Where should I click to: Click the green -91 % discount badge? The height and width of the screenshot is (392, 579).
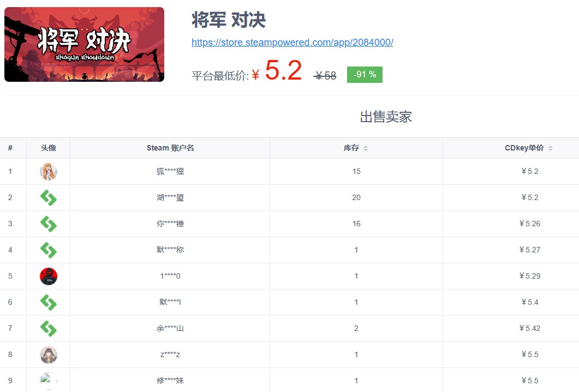point(365,75)
